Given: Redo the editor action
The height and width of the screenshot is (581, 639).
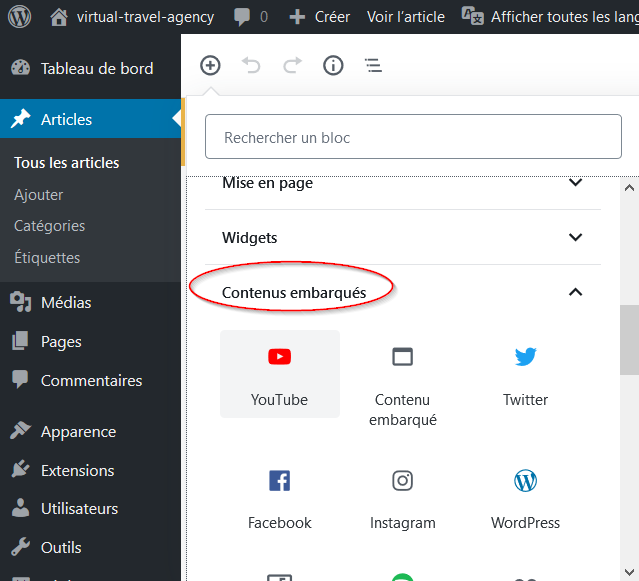Looking at the screenshot, I should point(292,65).
